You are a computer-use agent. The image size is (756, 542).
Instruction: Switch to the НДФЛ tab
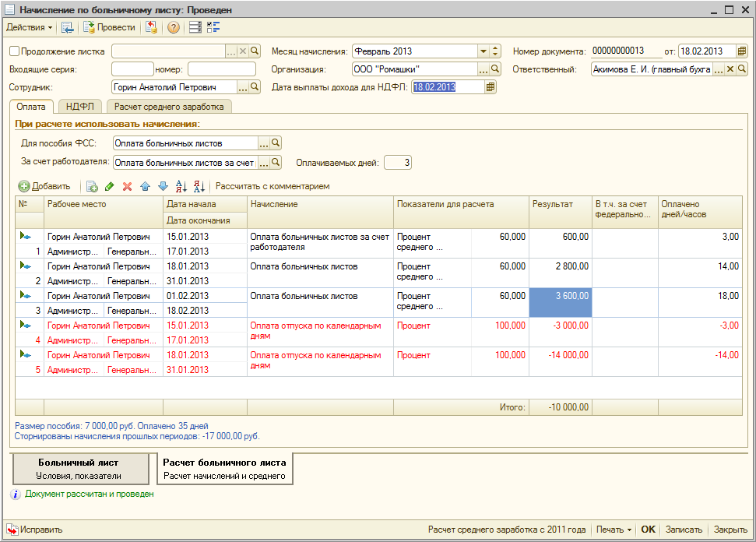pos(80,107)
